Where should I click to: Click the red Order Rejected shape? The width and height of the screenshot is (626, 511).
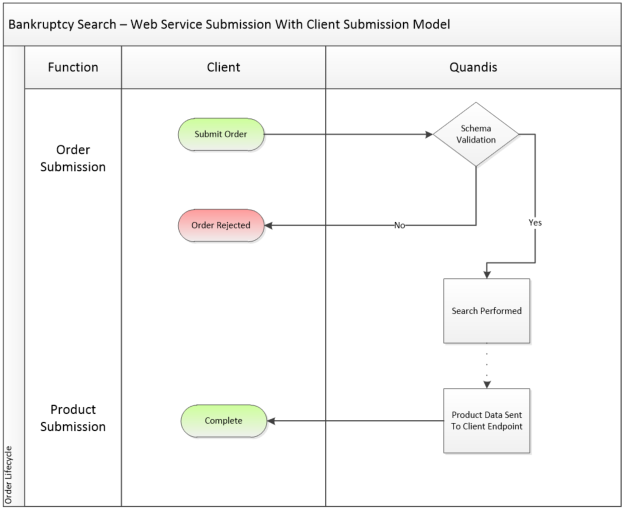point(221,225)
